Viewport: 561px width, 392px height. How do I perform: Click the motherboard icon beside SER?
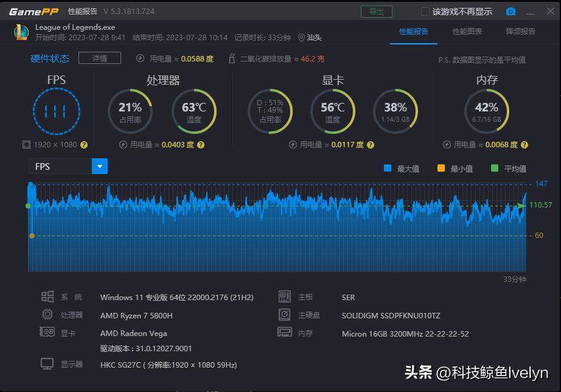(x=284, y=296)
